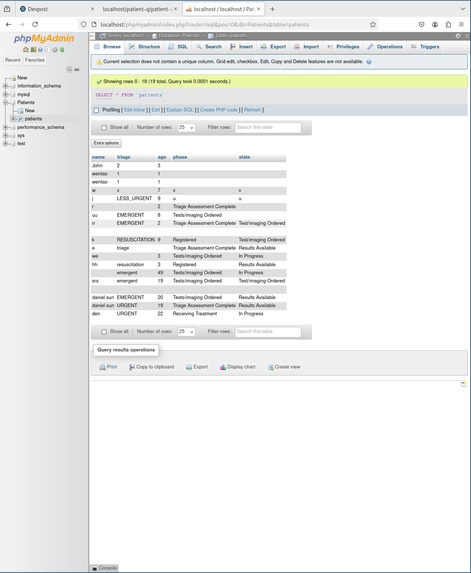
Task: Reload navigation panel green icon
Action: pyautogui.click(x=62, y=49)
